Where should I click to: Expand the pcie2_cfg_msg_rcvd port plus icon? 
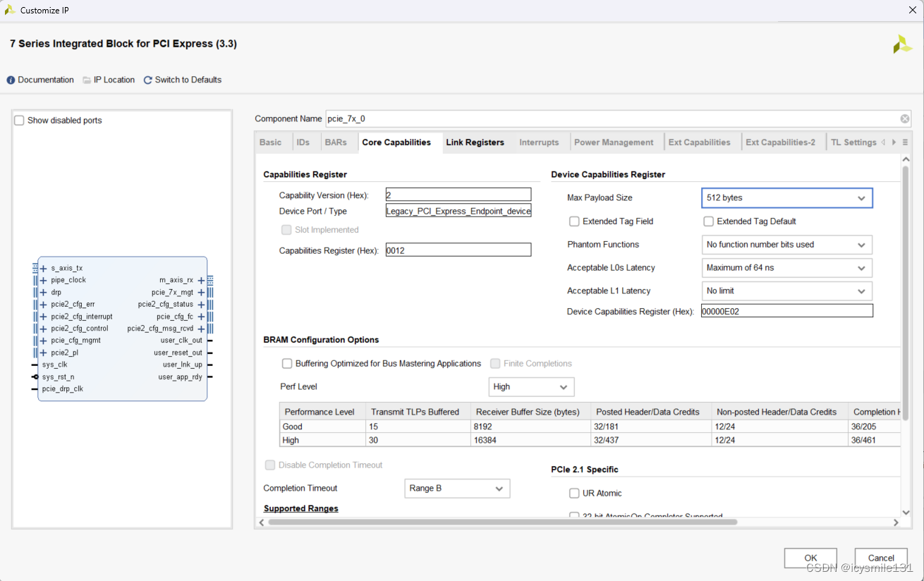coord(201,329)
